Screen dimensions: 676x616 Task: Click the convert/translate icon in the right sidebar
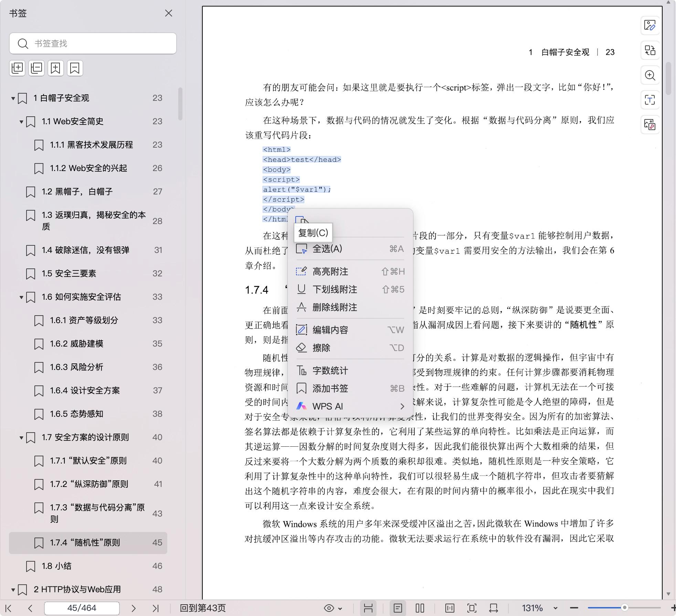(x=650, y=50)
